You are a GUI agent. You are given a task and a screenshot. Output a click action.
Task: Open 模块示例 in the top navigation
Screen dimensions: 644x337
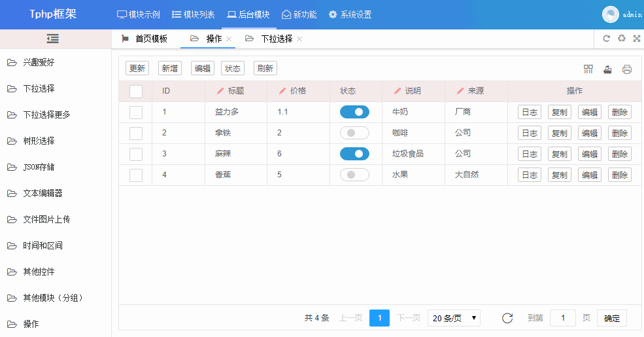(x=139, y=15)
